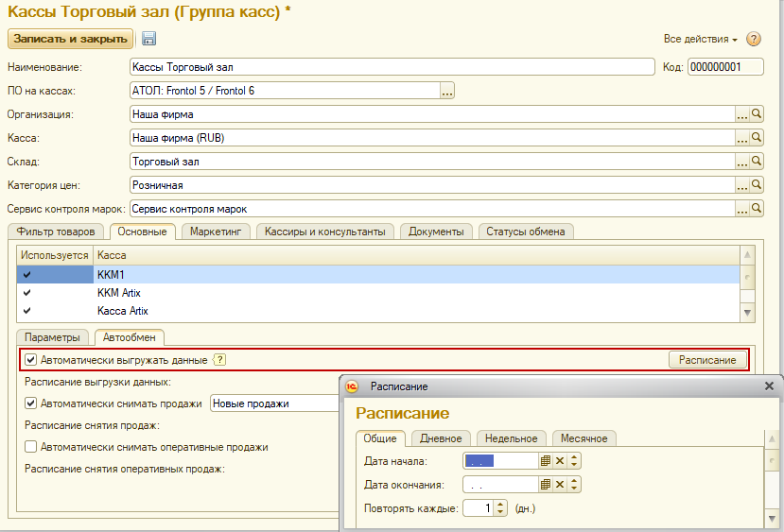Switch to the Маркетинг tab
This screenshot has height=532, width=784.
(217, 232)
